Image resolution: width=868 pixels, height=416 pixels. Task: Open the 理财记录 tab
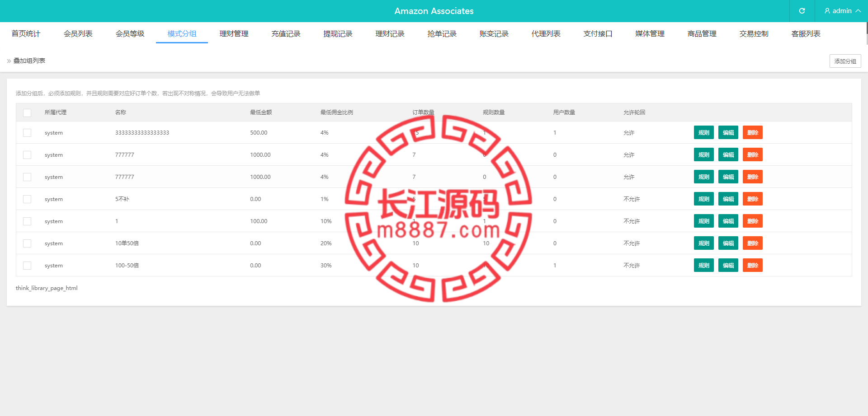click(x=390, y=34)
